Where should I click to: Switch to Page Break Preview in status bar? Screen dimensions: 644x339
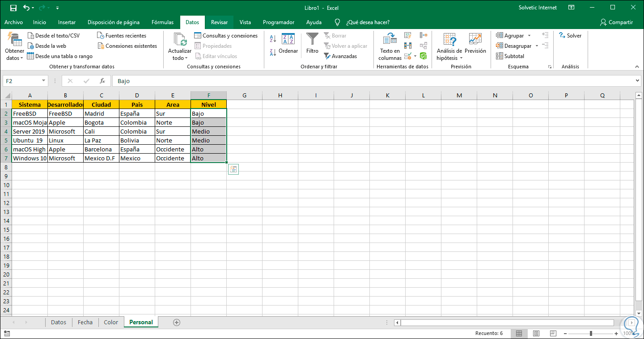click(552, 333)
